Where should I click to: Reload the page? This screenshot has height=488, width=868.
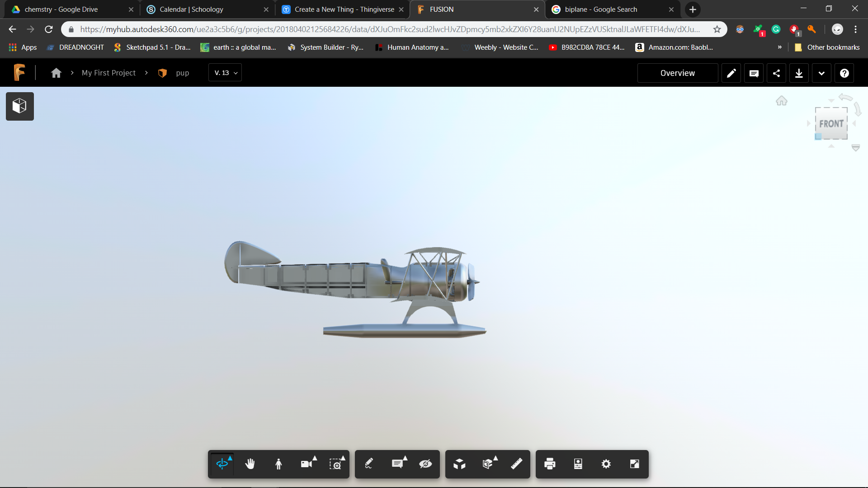point(48,29)
